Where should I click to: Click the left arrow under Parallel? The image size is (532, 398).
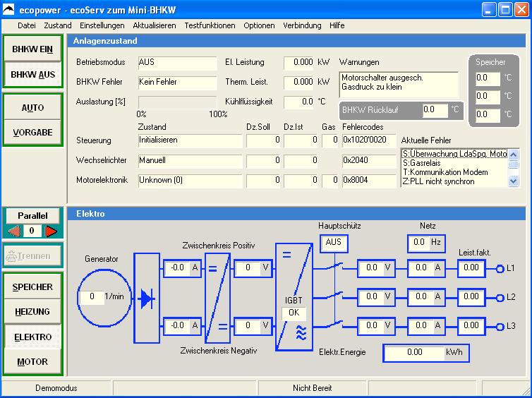tap(15, 231)
